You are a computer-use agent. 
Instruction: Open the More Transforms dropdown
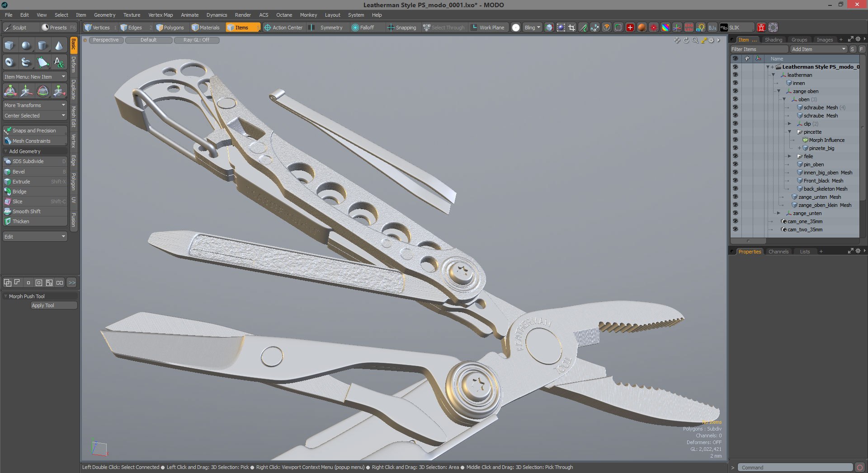[x=35, y=105]
